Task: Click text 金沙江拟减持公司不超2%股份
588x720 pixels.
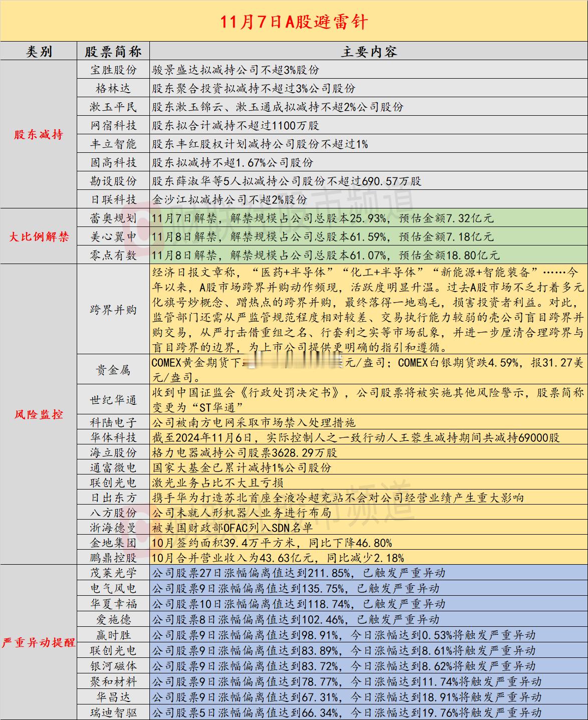Action: (230, 199)
